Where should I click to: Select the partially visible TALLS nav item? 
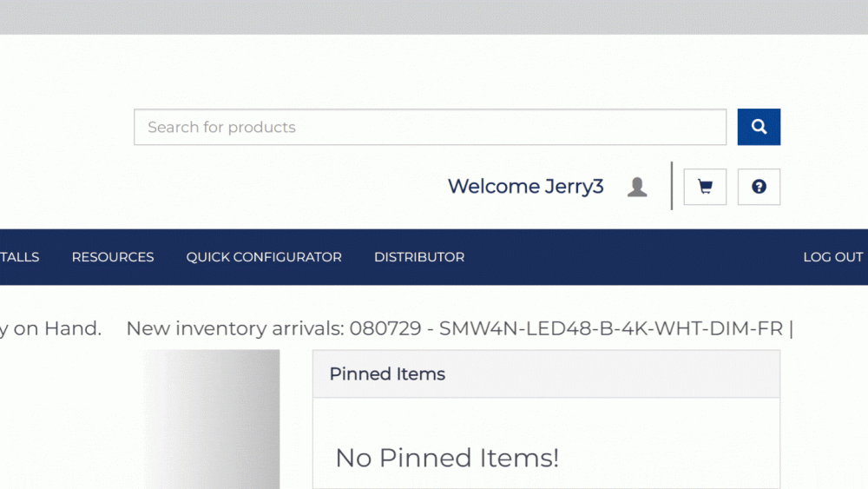pos(19,257)
